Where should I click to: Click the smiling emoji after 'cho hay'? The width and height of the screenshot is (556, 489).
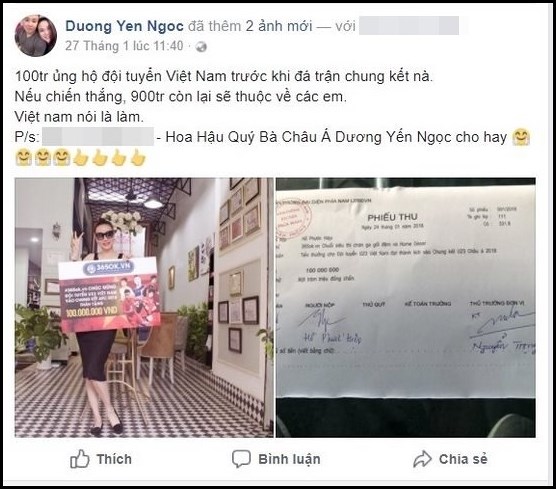[521, 137]
